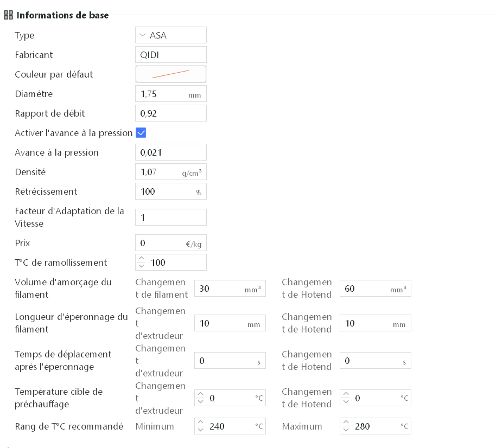Select the Informations de base section header
Image resolution: width=496 pixels, height=448 pixels.
tap(62, 15)
